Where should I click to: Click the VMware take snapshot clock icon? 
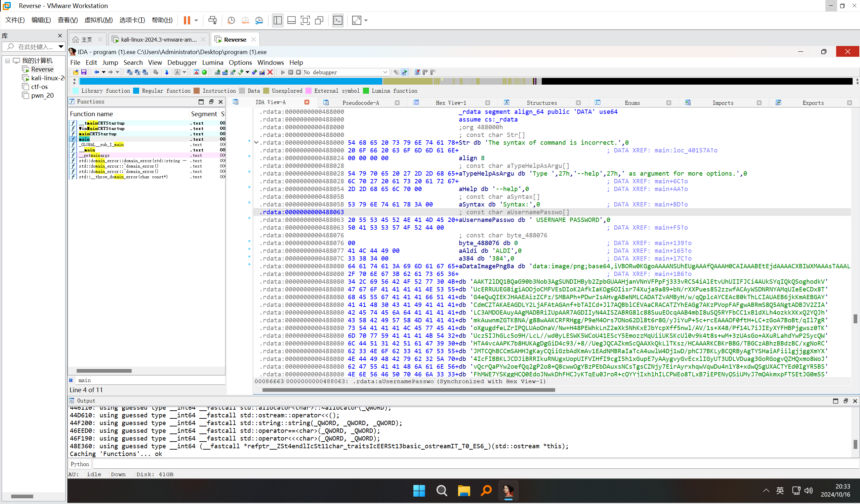coord(231,20)
